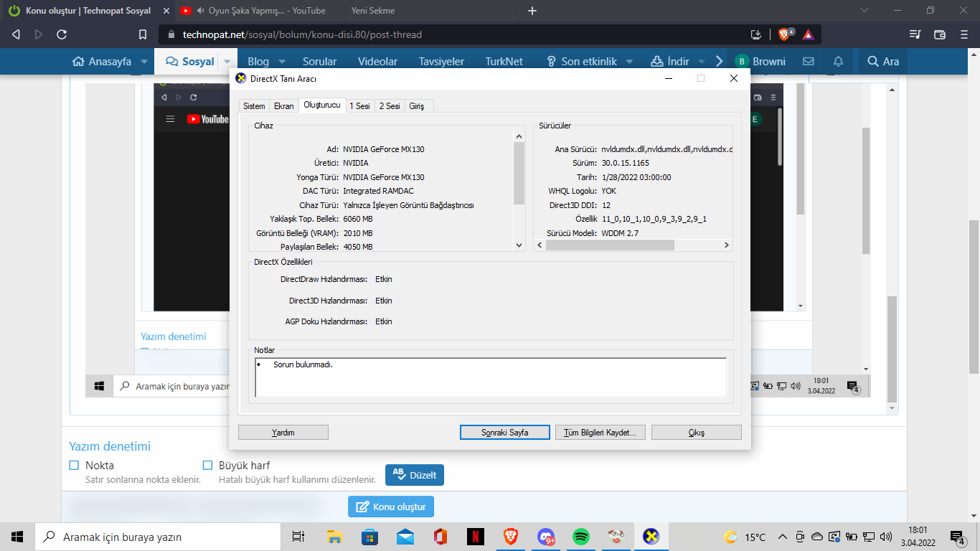Open the Sosyal nav tab
Screen dimensions: 980x551
tap(190, 62)
